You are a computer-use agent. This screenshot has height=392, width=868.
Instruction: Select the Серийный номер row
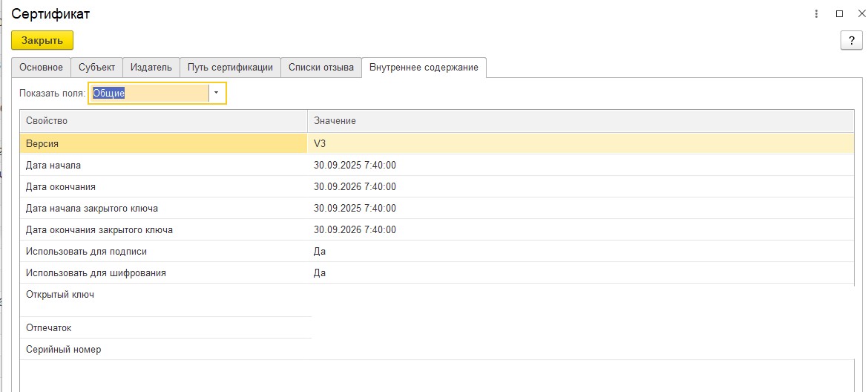[163, 349]
